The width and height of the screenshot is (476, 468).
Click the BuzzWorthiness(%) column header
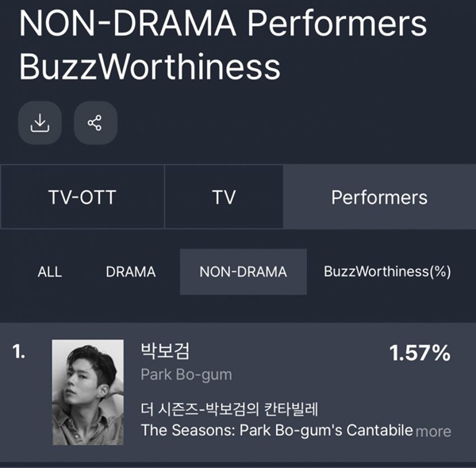[387, 271]
